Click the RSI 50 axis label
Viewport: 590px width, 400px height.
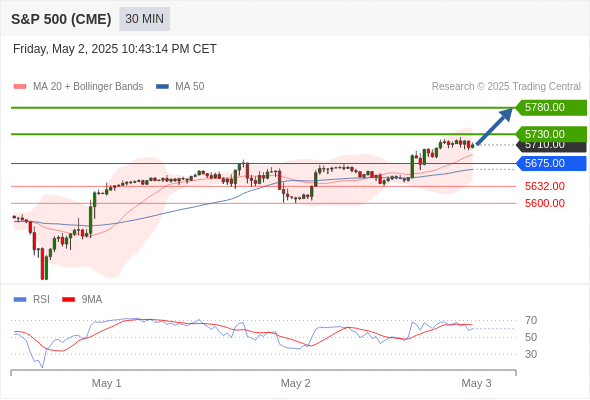[531, 338]
